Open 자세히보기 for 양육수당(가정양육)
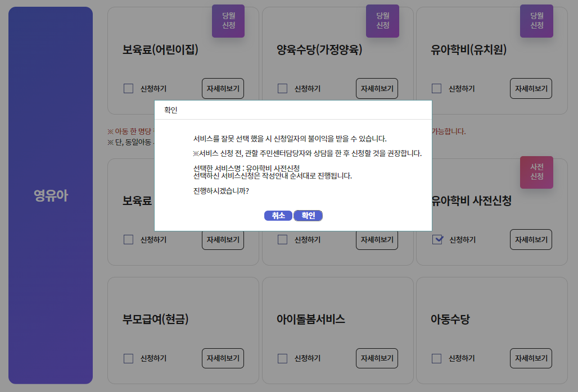 click(377, 88)
